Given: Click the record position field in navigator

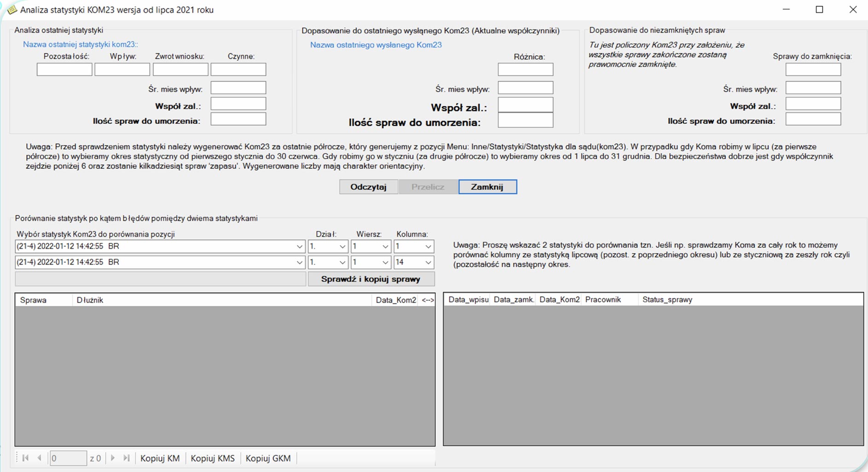Looking at the screenshot, I should [x=68, y=458].
